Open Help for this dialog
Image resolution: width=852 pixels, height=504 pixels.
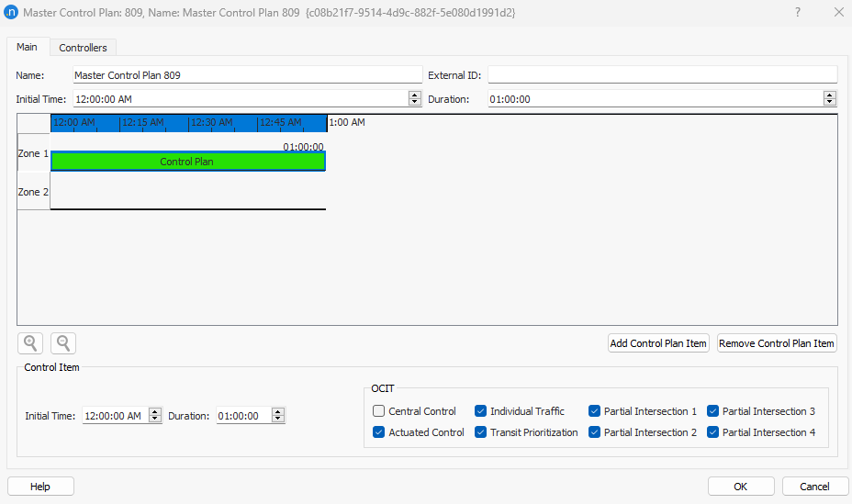[40, 487]
